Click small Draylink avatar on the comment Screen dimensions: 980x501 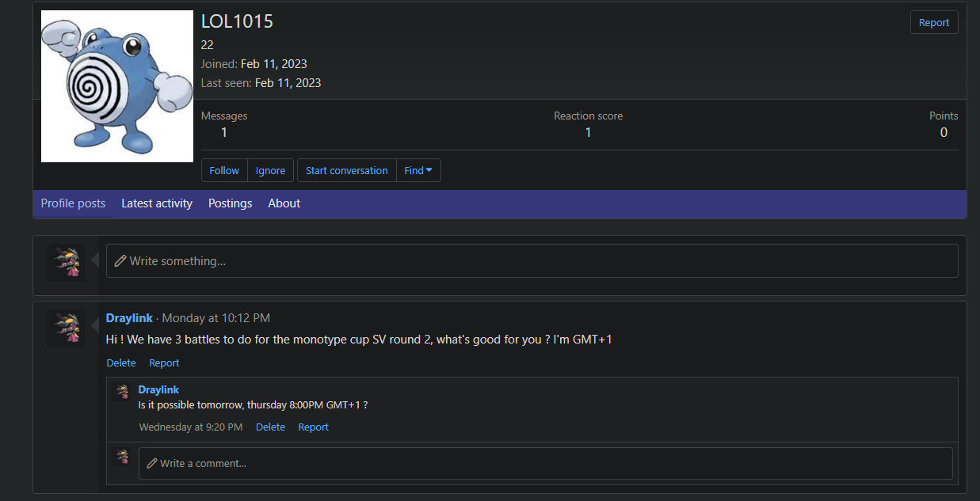[x=122, y=392]
